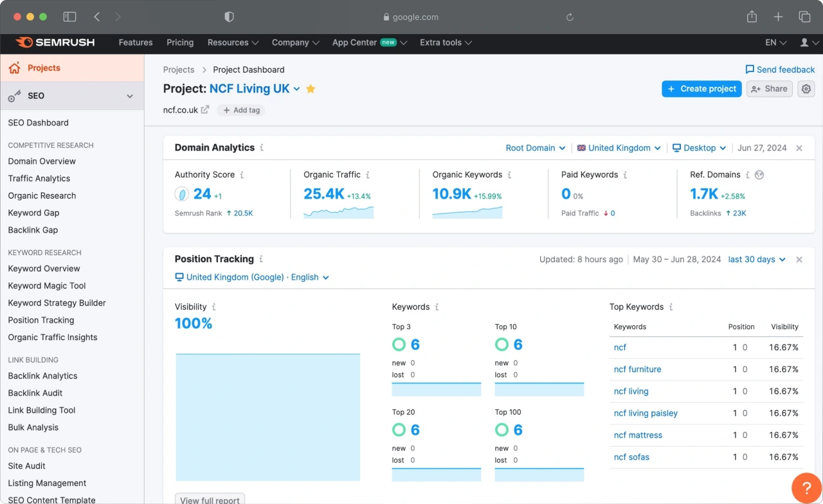
Task: Click Add tag button
Action: tap(241, 110)
